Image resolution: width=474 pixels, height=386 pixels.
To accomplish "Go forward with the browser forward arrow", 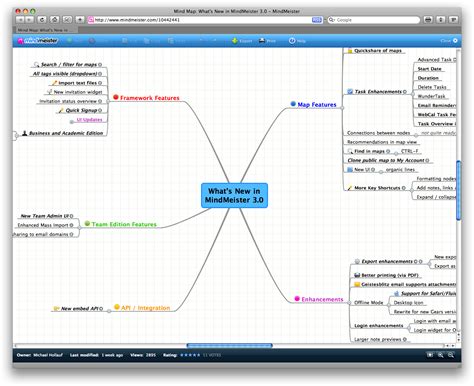I will pyautogui.click(x=29, y=20).
